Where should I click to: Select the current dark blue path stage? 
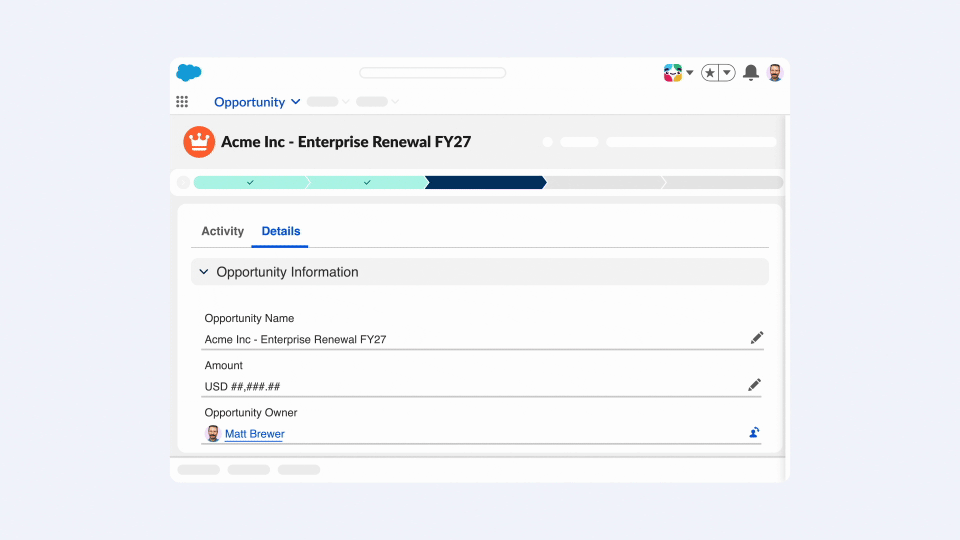(485, 182)
